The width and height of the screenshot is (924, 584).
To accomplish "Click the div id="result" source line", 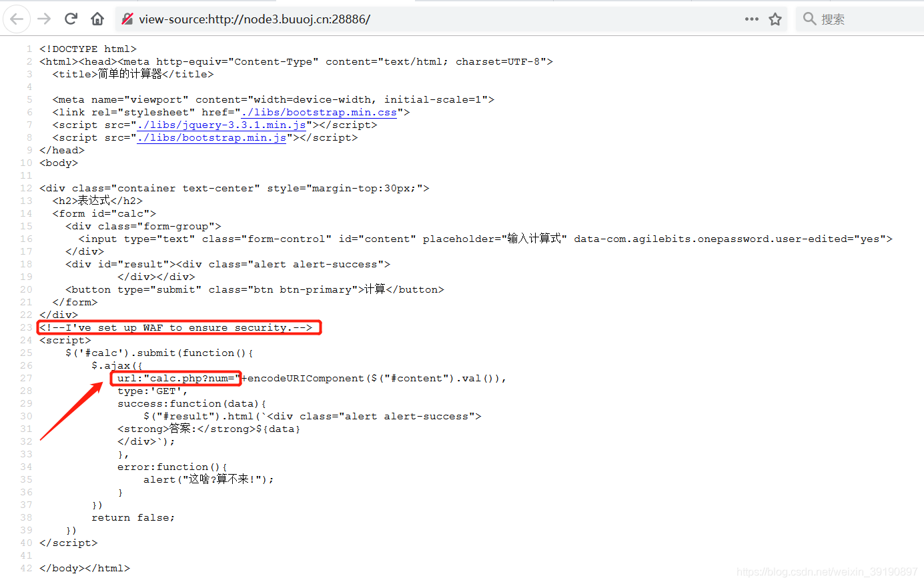I will click(227, 264).
